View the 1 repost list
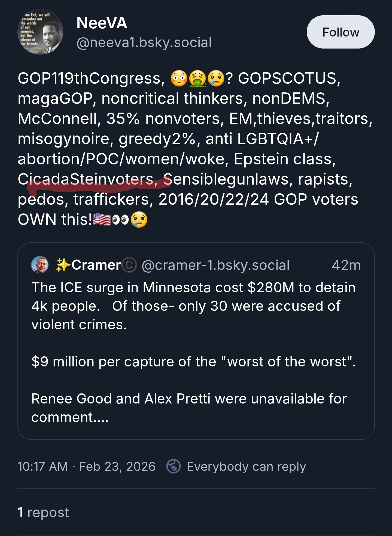 [43, 512]
